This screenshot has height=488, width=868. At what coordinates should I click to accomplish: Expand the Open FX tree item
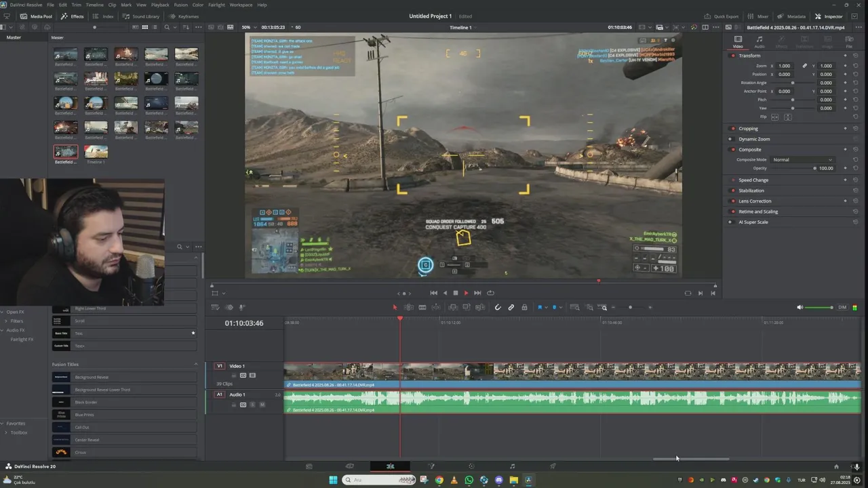click(x=3, y=312)
